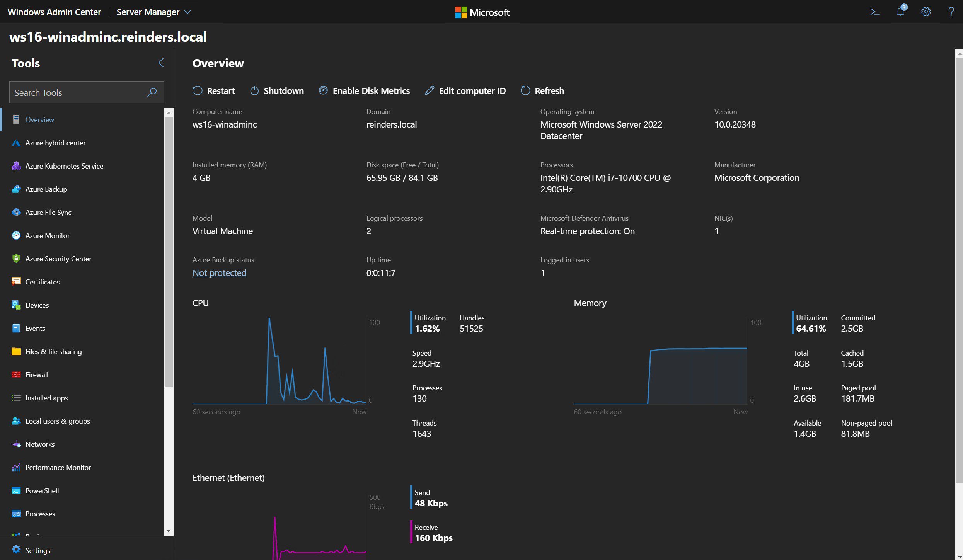963x560 pixels.
Task: Click the Memory utilization graph
Action: (x=661, y=361)
